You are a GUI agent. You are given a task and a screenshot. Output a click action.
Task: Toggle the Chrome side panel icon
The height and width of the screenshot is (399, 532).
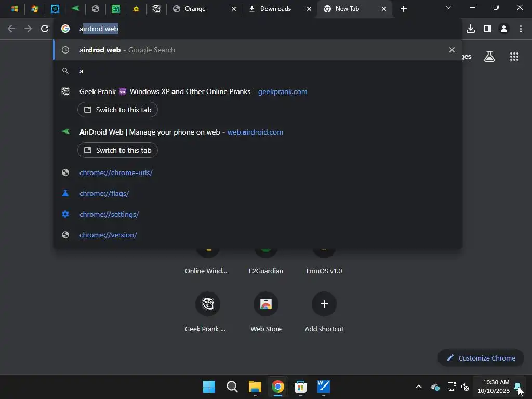487,29
